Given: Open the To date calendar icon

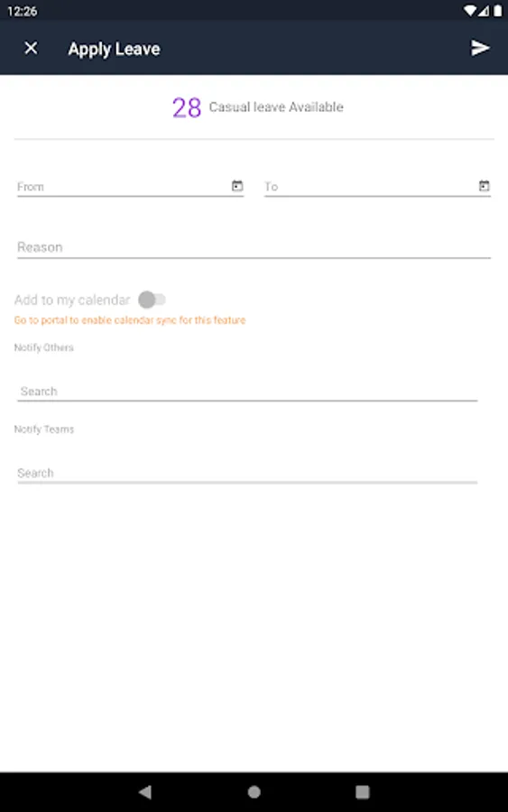Looking at the screenshot, I should 485,185.
